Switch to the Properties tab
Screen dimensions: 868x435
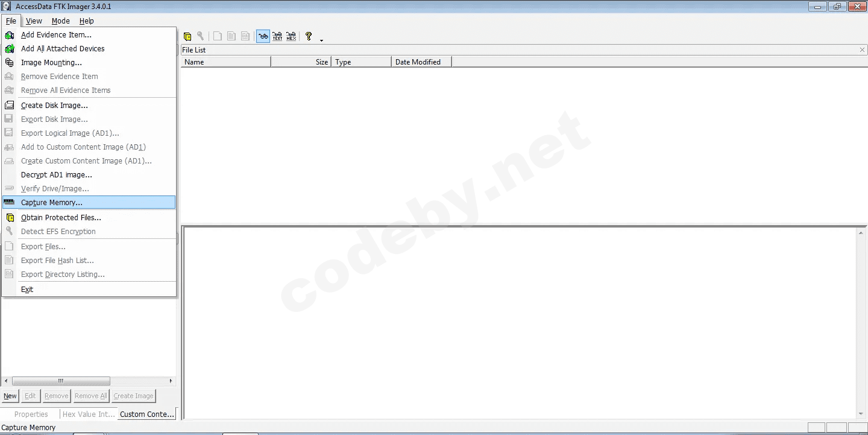[31, 414]
